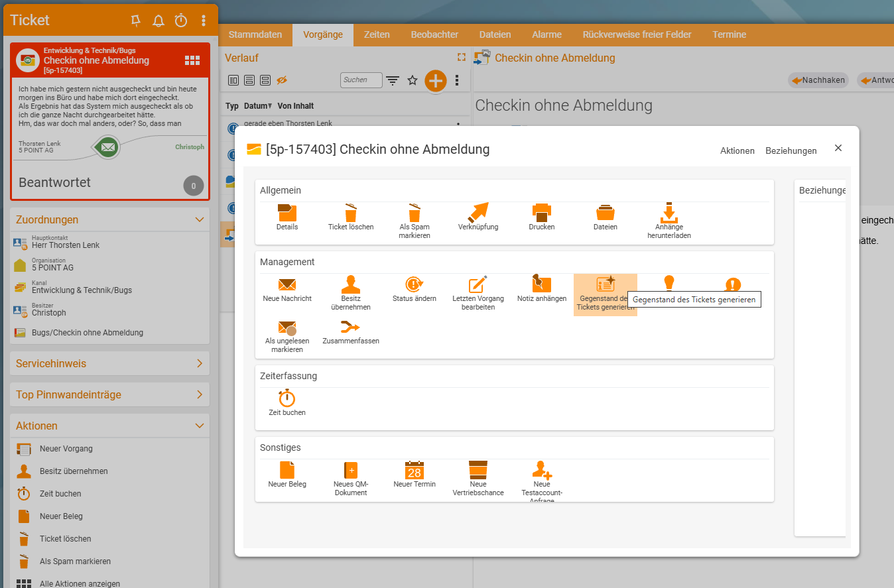
Task: Click the orange plus button in Verlauf
Action: coord(436,81)
